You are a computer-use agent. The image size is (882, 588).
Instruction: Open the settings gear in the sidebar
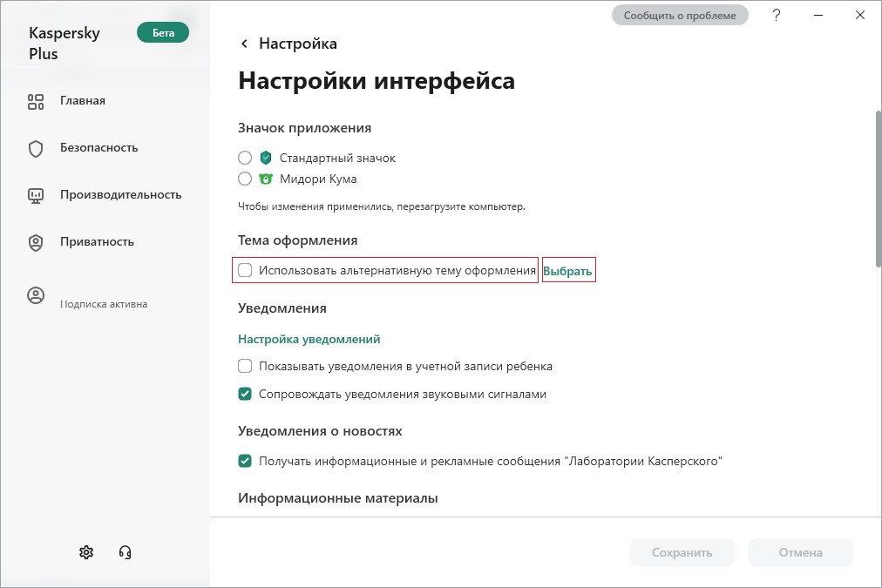pos(86,552)
